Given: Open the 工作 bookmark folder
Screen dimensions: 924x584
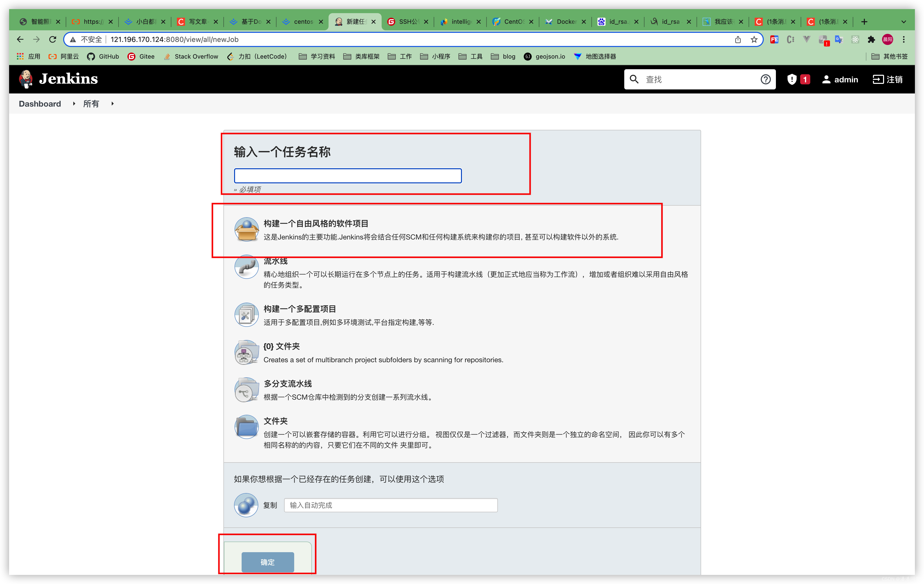Looking at the screenshot, I should (x=400, y=56).
